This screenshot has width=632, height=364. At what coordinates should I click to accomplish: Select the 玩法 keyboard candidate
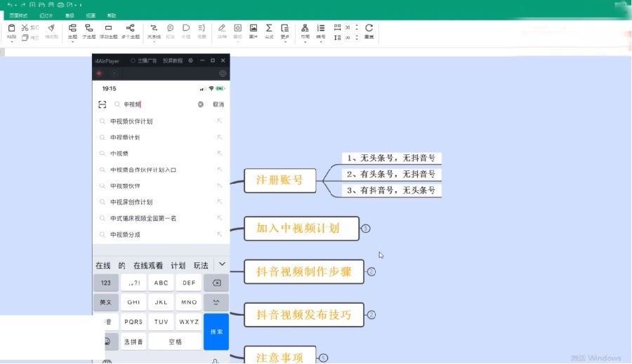[201, 265]
